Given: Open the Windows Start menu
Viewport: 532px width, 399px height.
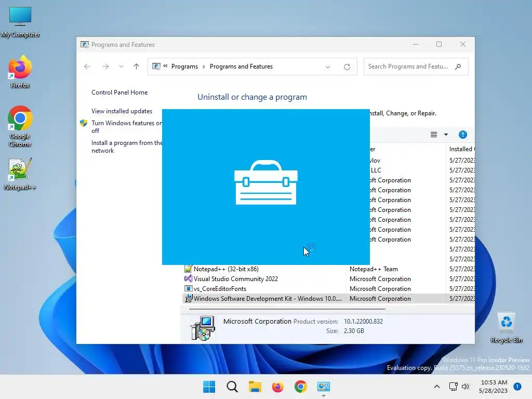Looking at the screenshot, I should [x=209, y=387].
